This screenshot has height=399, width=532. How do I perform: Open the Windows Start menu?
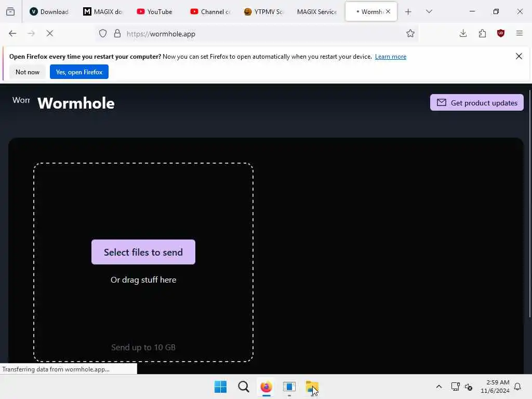(220, 387)
